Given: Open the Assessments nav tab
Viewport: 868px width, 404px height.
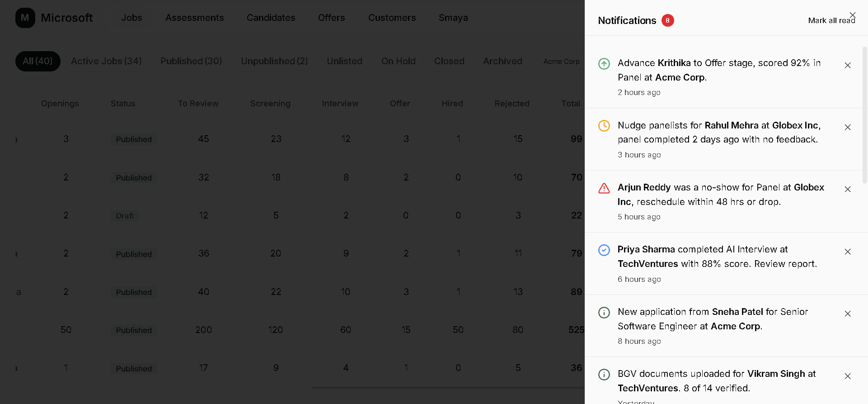Looking at the screenshot, I should click(x=194, y=18).
